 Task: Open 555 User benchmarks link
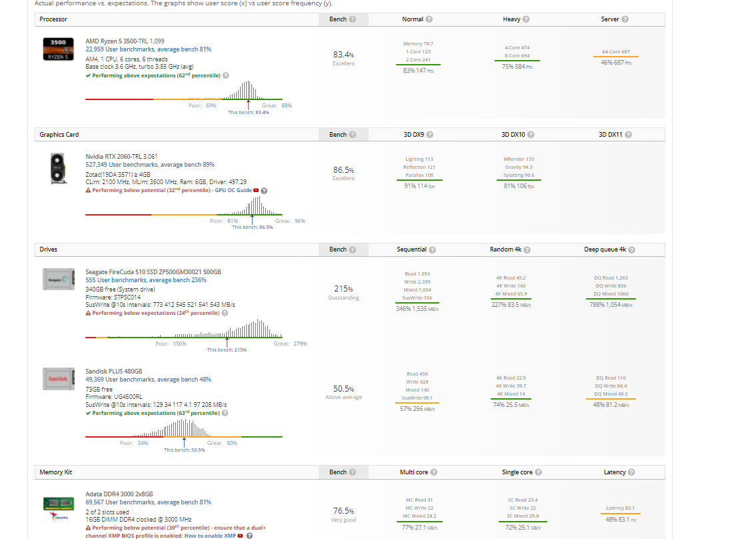coord(145,280)
